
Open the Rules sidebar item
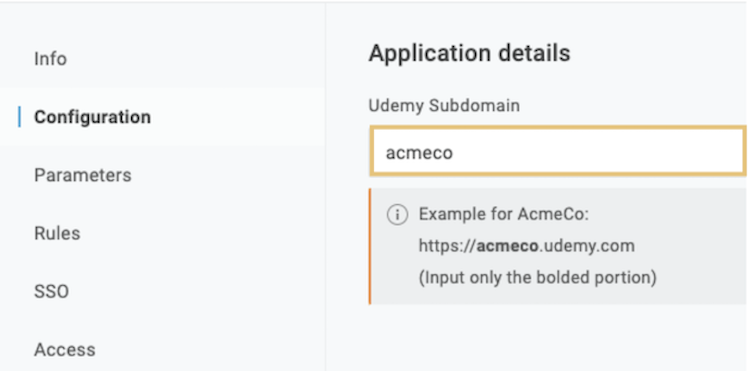pyautogui.click(x=57, y=233)
